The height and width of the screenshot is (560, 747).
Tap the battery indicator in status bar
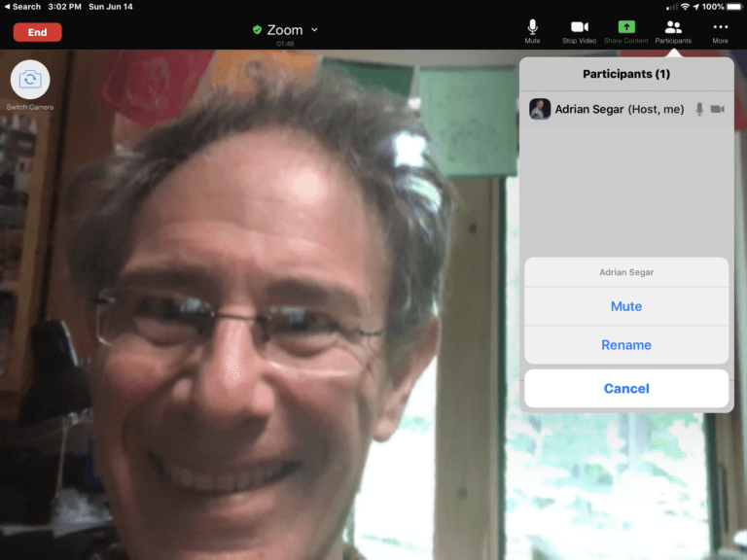(x=734, y=7)
